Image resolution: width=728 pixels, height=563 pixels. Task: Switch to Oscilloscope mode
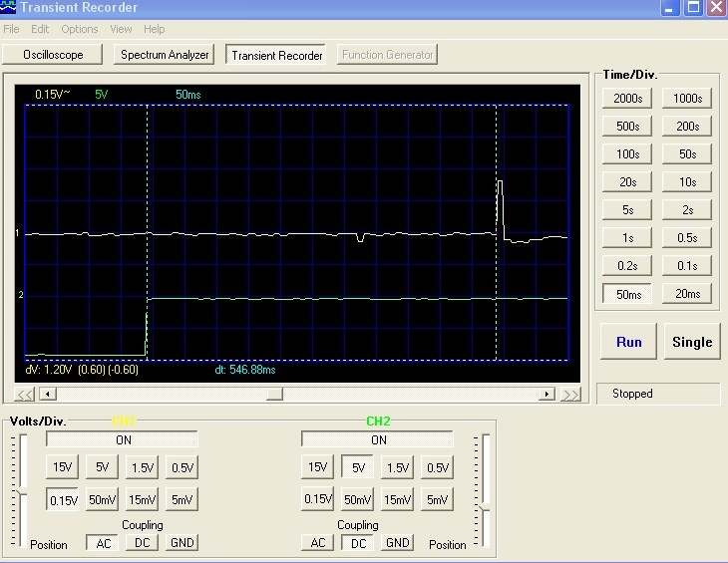point(53,55)
